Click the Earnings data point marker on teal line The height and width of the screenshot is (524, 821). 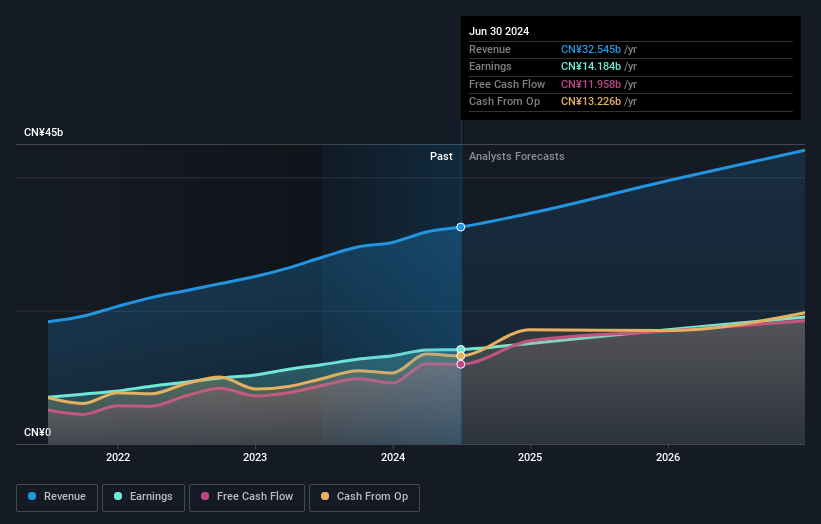pos(461,349)
